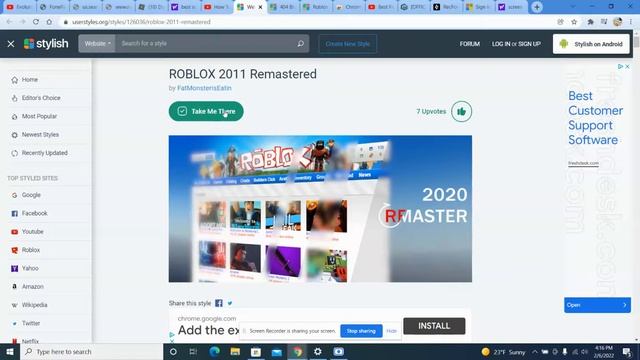Select Youtube in Top Styled Sites
Screen dimensions: 640x360
(x=32, y=232)
